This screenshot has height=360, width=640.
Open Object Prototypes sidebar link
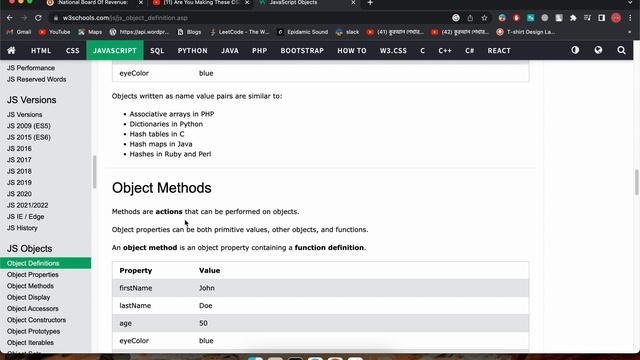pos(33,331)
